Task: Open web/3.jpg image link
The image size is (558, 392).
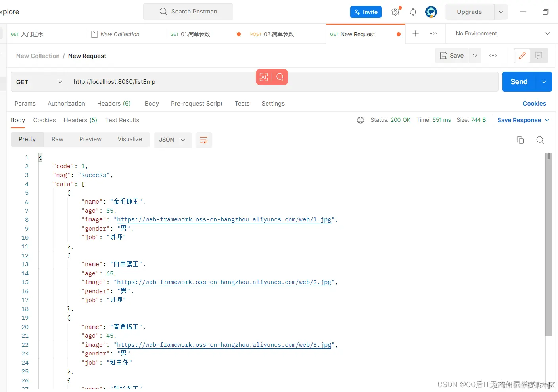Action: point(224,345)
